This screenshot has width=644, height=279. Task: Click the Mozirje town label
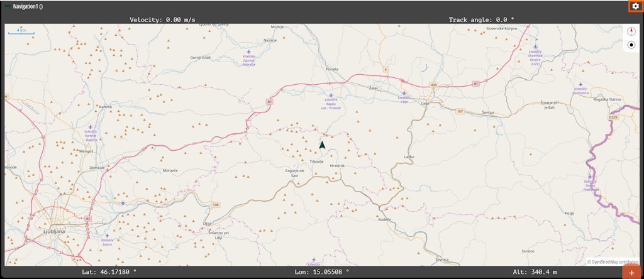coord(277,26)
